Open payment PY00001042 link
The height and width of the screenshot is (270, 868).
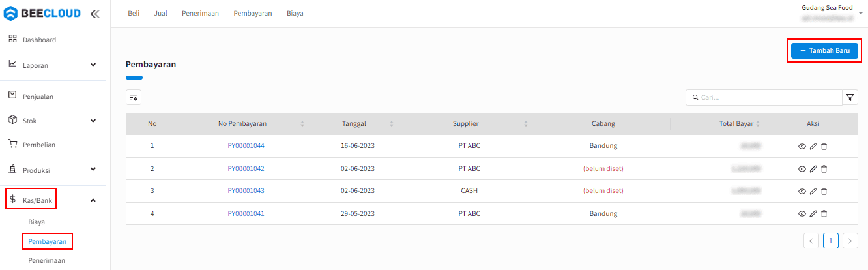pos(246,168)
